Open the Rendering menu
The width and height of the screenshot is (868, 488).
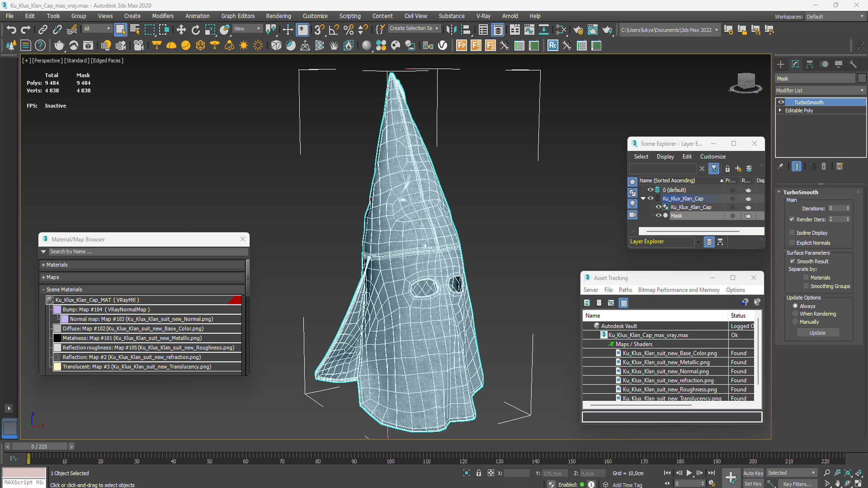click(278, 16)
